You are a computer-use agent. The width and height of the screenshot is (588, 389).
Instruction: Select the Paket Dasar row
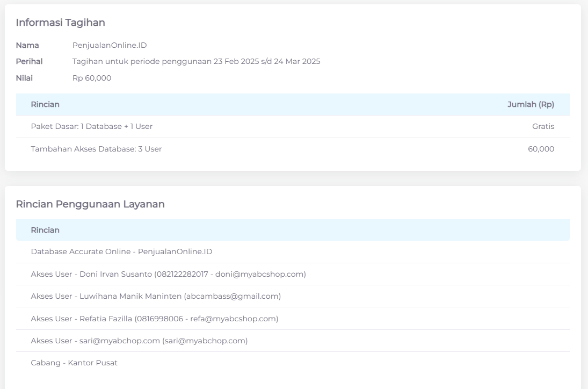click(x=92, y=127)
